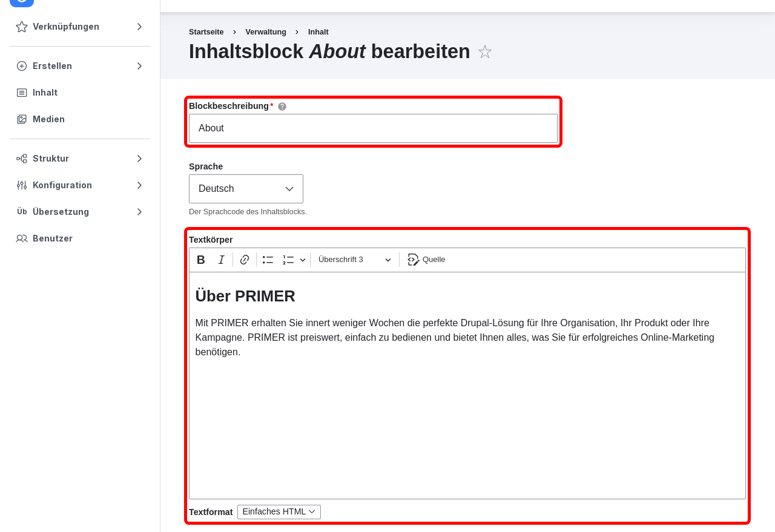
Task: Open the Sprache dropdown set to Deutsch
Action: (x=246, y=189)
